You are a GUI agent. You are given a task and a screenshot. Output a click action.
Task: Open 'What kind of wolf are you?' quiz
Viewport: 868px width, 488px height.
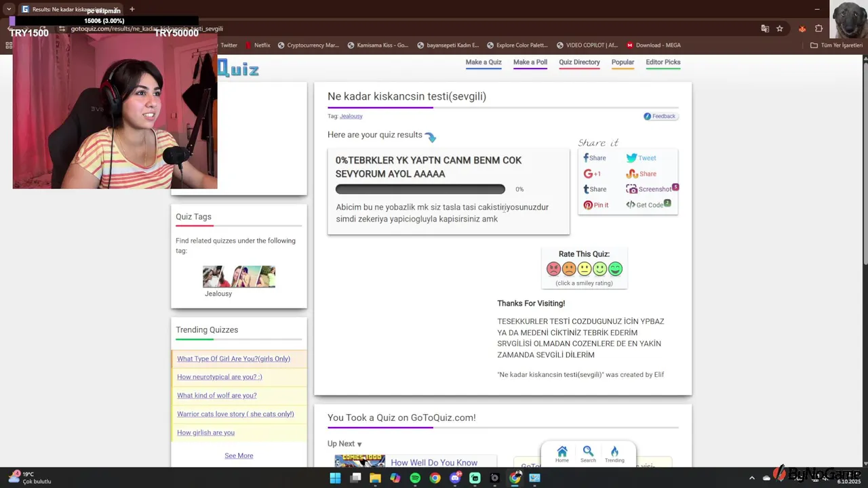216,395
